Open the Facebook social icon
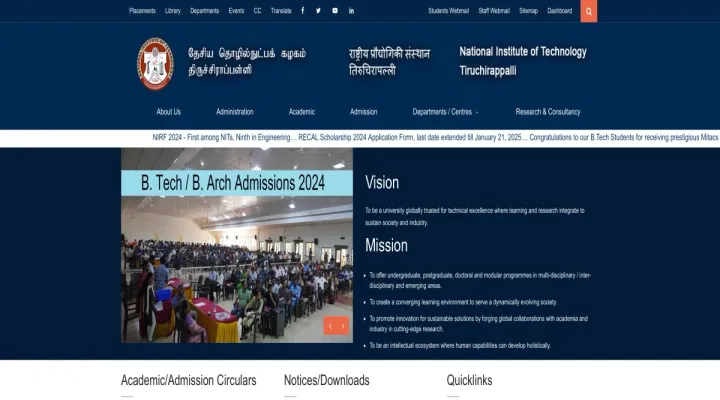The height and width of the screenshot is (400, 720). pyautogui.click(x=303, y=11)
